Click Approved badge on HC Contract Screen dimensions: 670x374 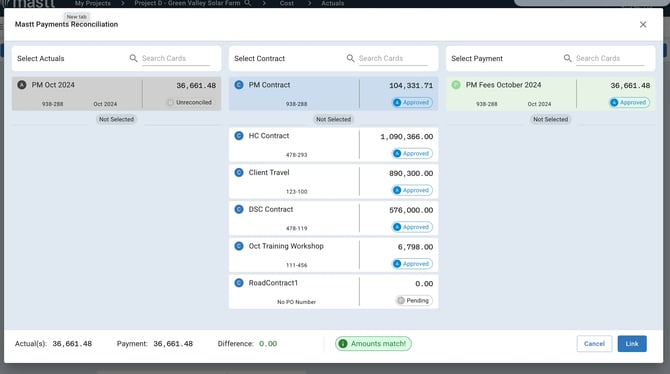tap(412, 153)
